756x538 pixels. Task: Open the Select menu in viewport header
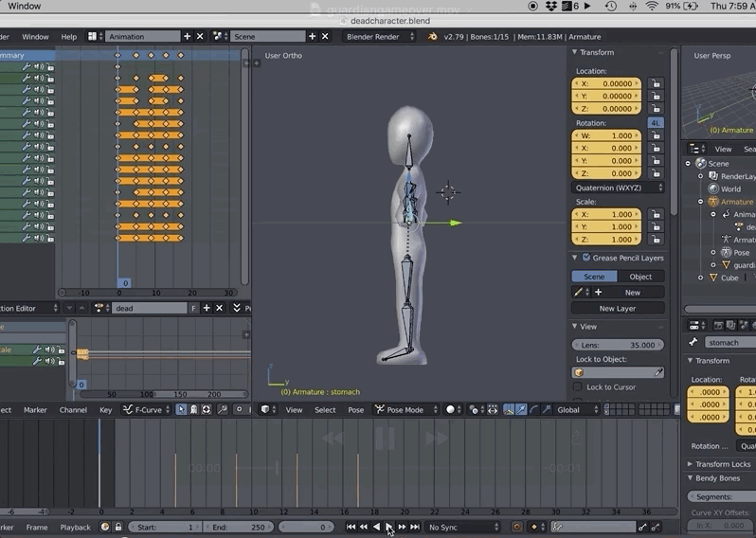325,410
